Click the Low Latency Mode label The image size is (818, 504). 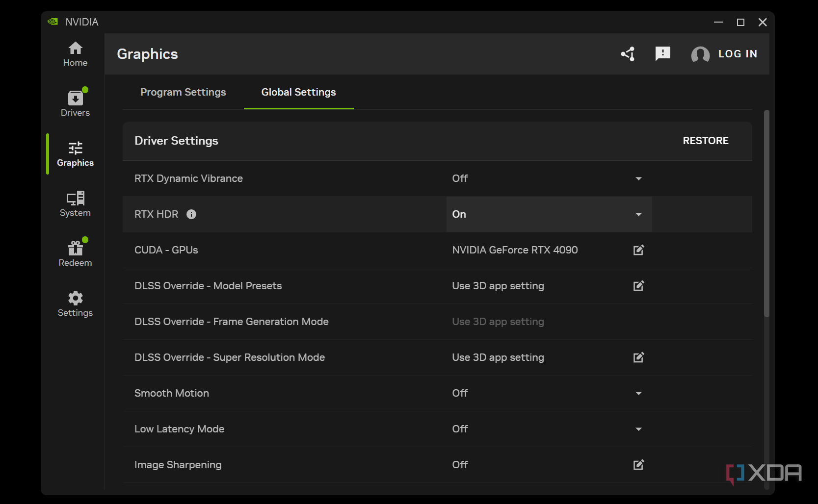179,429
